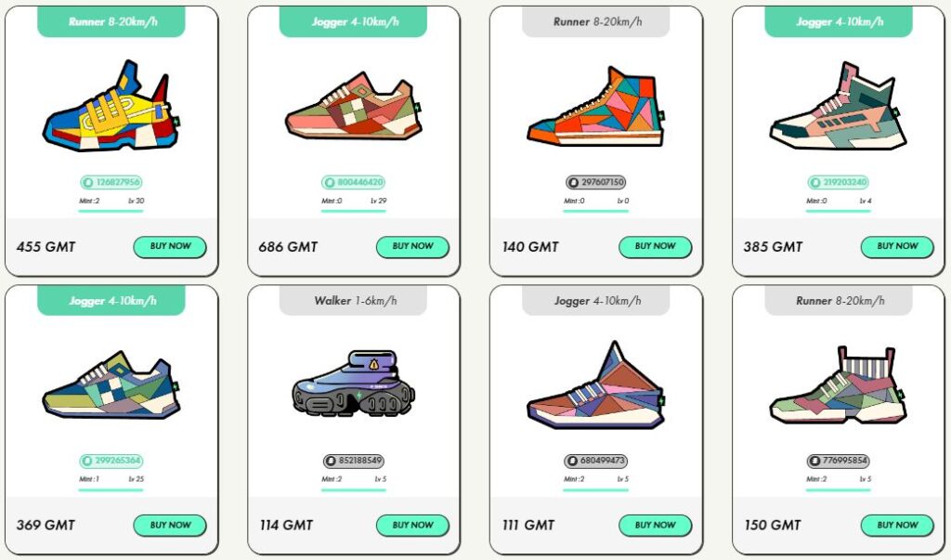951x560 pixels.
Task: Buy the 150 GMT Runner sneaker
Action: tap(897, 525)
